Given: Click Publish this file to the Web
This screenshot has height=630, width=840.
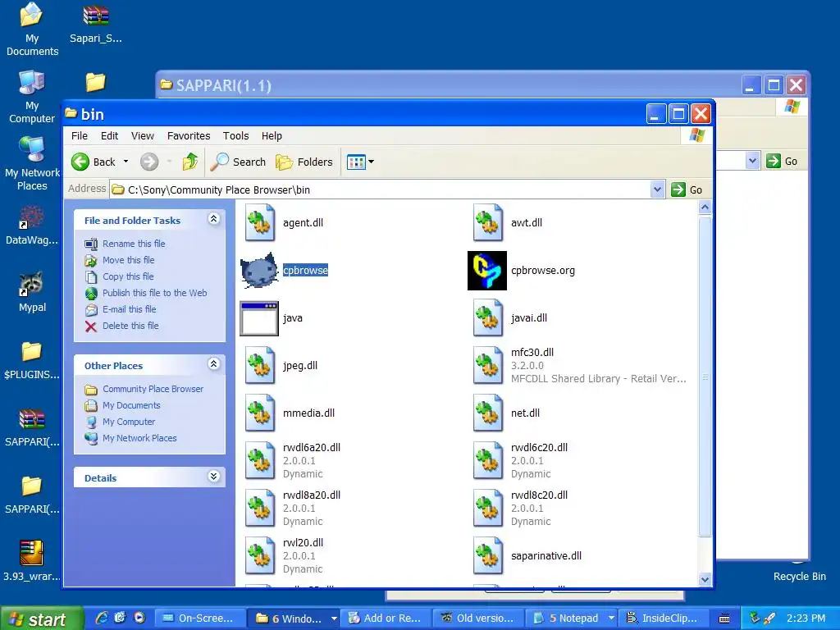Looking at the screenshot, I should (155, 293).
